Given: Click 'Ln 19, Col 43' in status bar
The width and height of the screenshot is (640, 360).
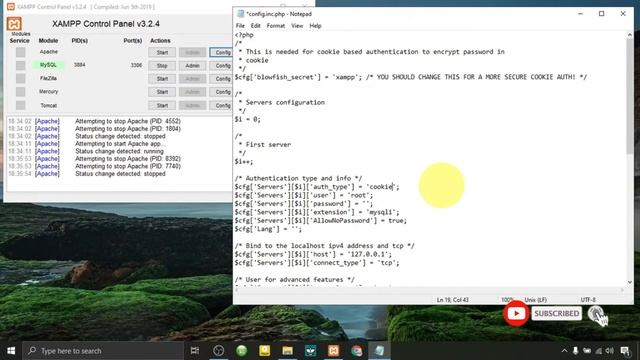Looking at the screenshot, I should [453, 300].
